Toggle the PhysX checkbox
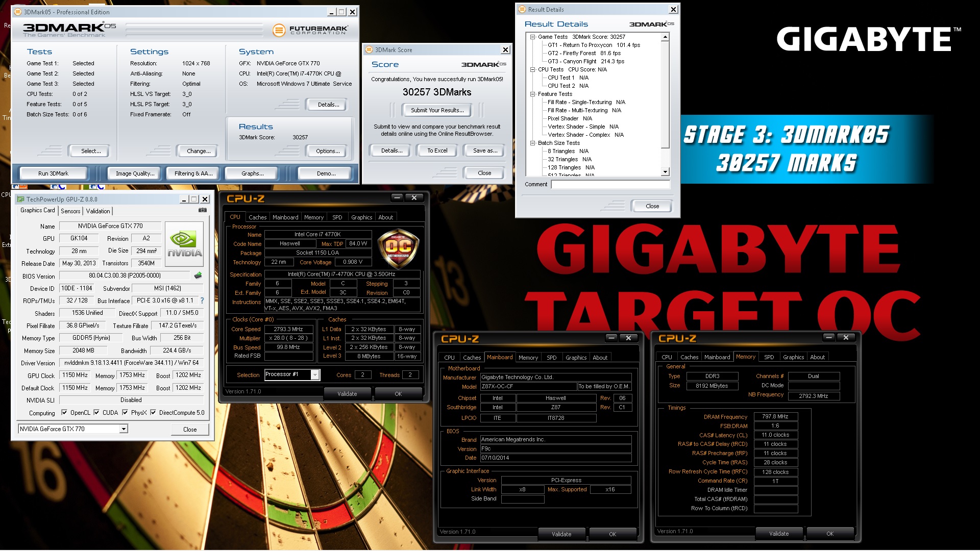The width and height of the screenshot is (980, 551). click(x=125, y=412)
